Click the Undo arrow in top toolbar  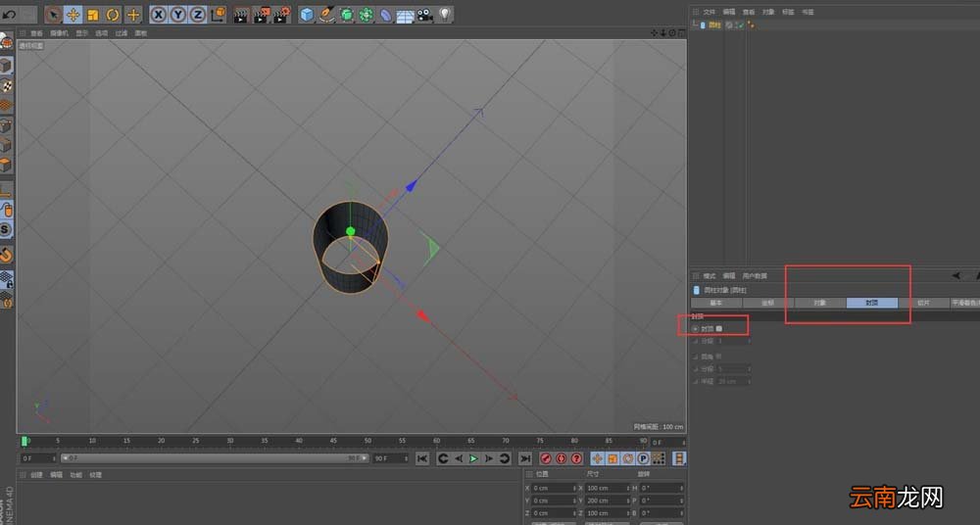point(10,14)
